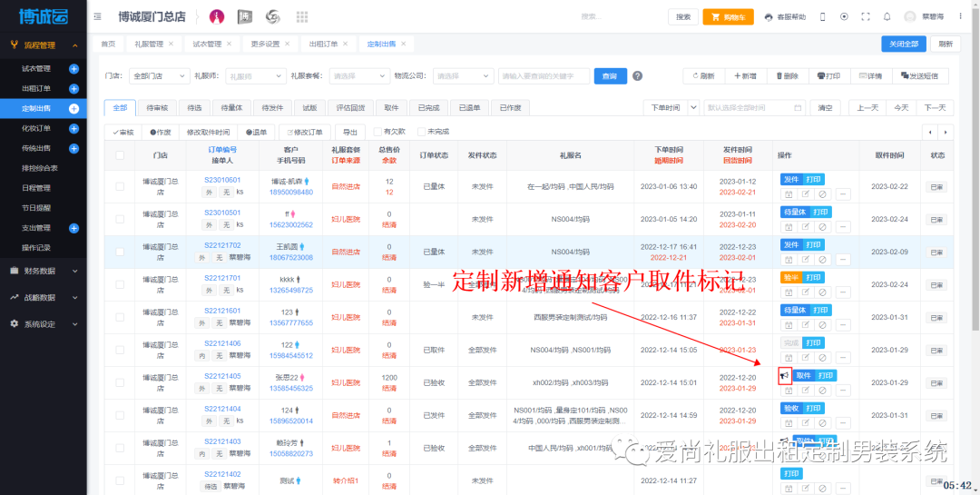Add new 出租订单 via plus icon

click(x=73, y=89)
